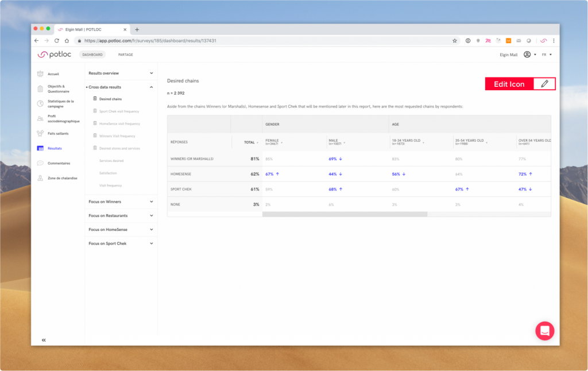Expand Focus on Winners

pos(121,202)
